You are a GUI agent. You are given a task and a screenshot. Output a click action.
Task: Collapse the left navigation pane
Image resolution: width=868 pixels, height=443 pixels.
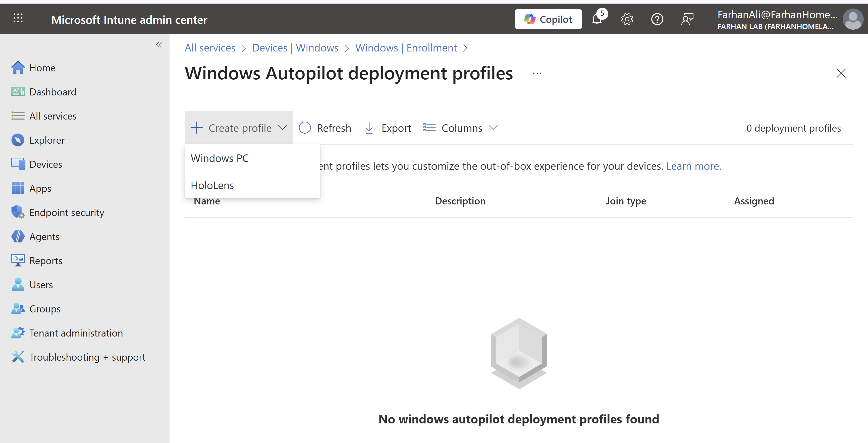point(159,45)
